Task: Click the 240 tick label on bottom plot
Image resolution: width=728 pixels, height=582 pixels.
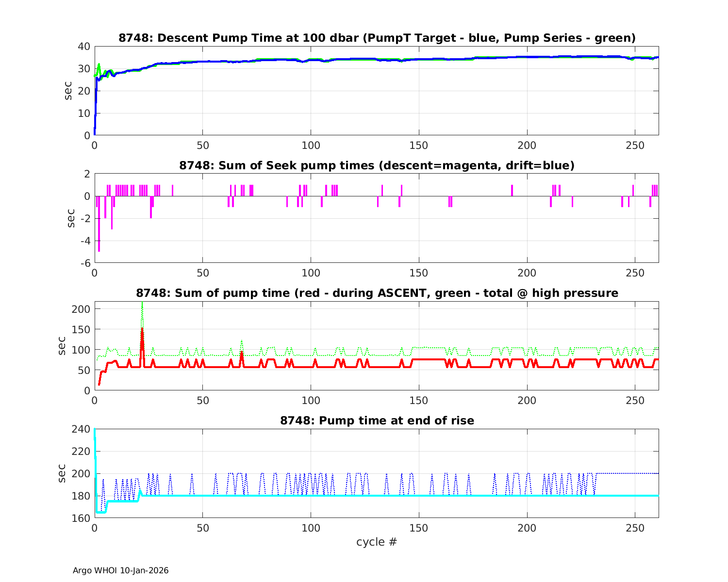Action: tap(81, 429)
